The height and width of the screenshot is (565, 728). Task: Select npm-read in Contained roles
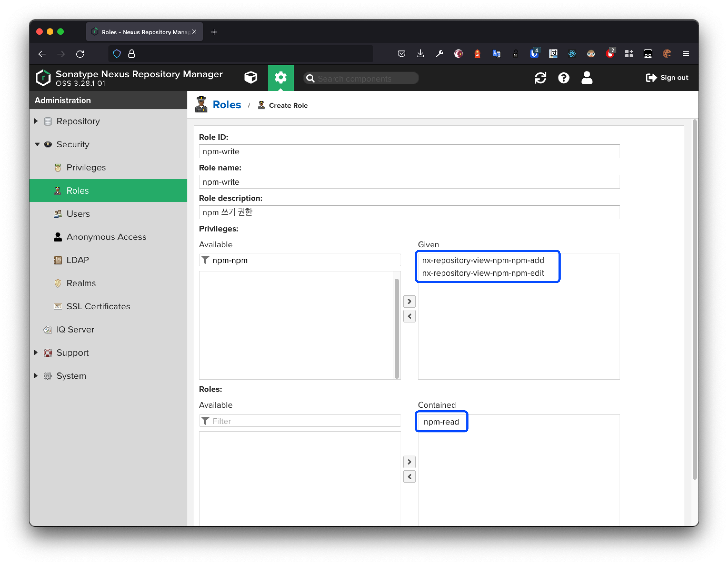(x=441, y=422)
